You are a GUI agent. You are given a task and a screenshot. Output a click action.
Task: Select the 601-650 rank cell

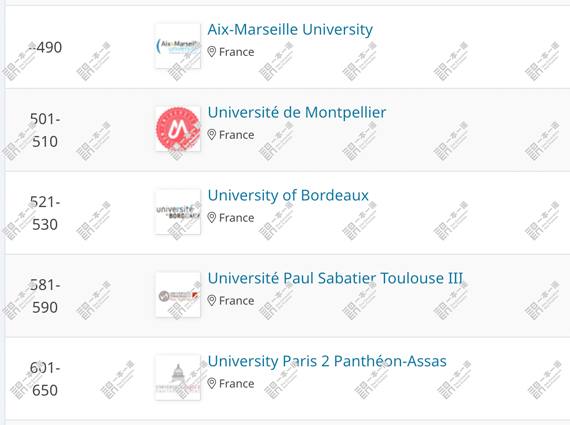coord(45,379)
